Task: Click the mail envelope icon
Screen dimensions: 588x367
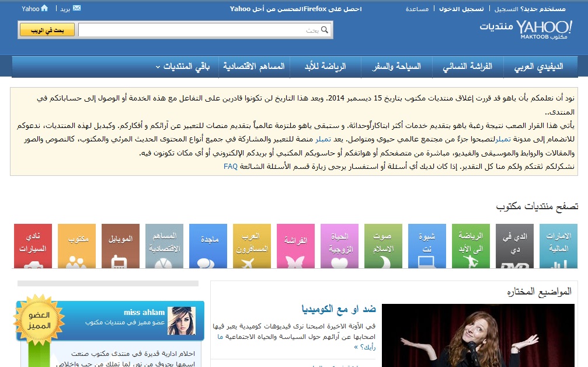Action: (77, 8)
